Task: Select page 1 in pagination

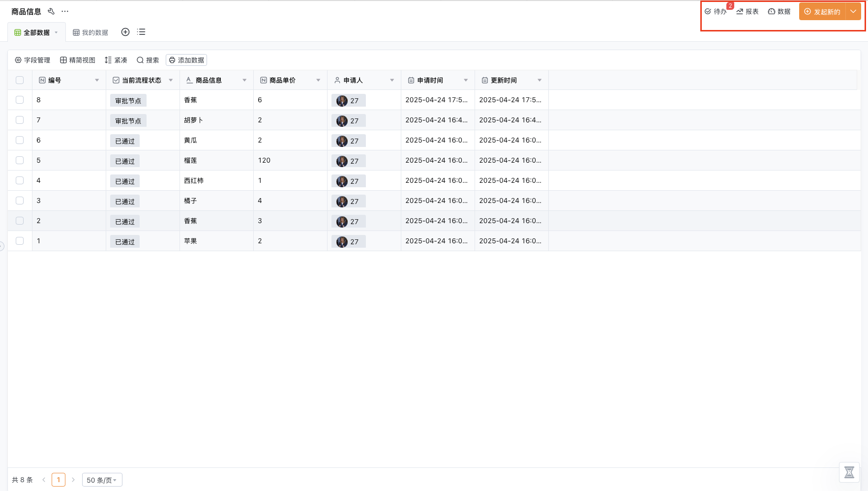Action: 59,480
